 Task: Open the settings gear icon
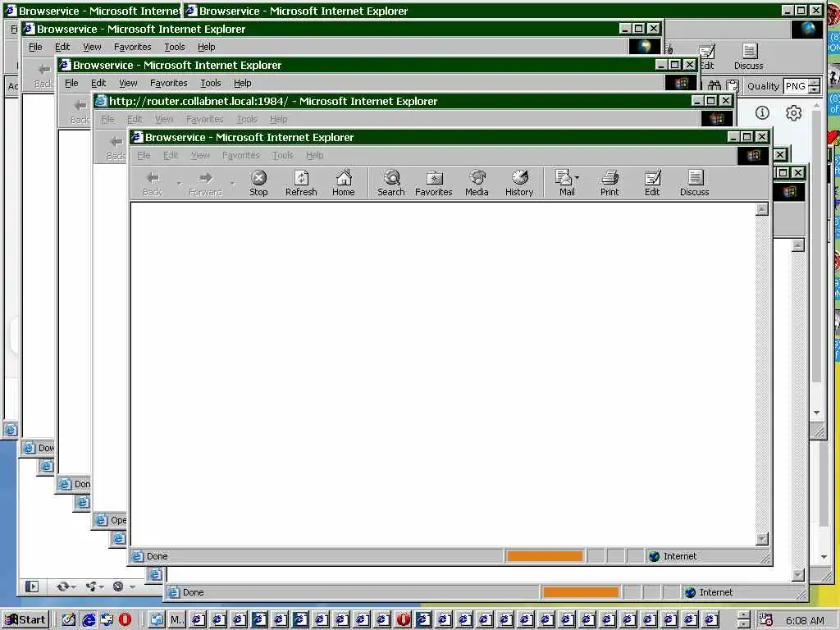point(793,113)
